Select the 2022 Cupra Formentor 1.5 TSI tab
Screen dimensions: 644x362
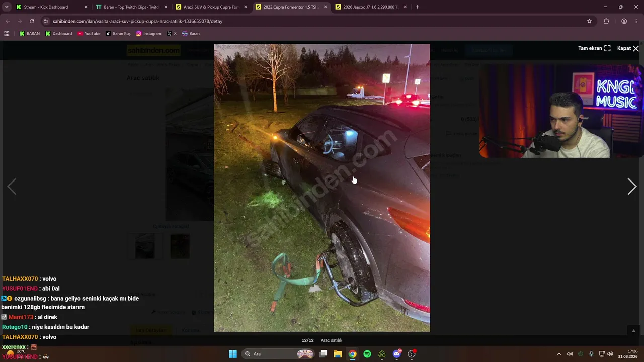tap(291, 7)
